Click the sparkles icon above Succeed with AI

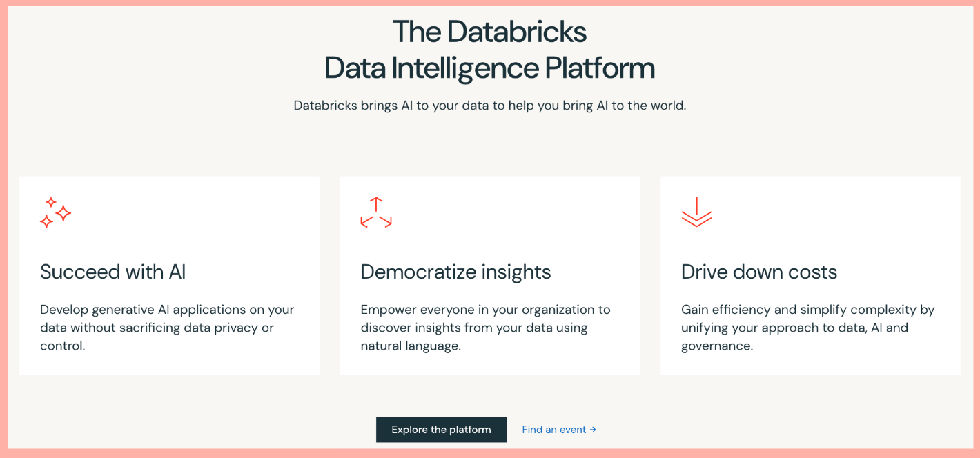55,212
